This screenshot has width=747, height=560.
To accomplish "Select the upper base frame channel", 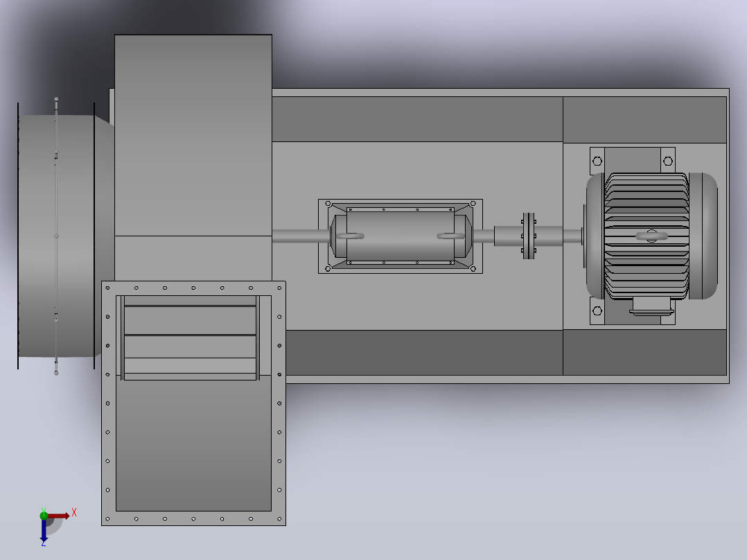I will click(417, 119).
